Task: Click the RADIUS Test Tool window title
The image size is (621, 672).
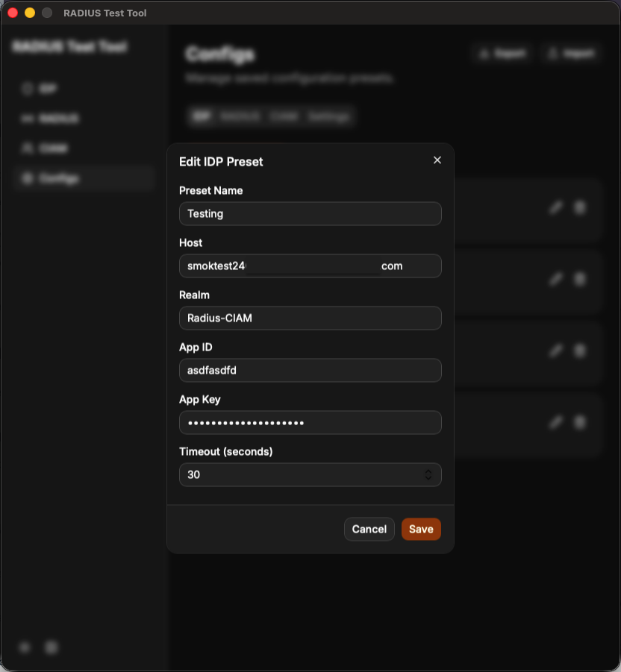Action: (x=105, y=13)
